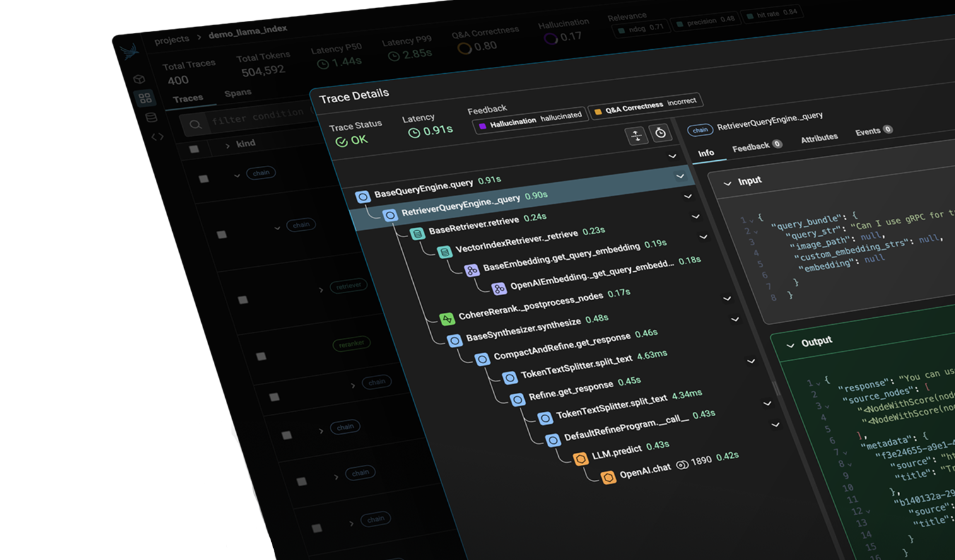
Task: Click the hit rate 0.84 relevance badge
Action: tap(771, 14)
